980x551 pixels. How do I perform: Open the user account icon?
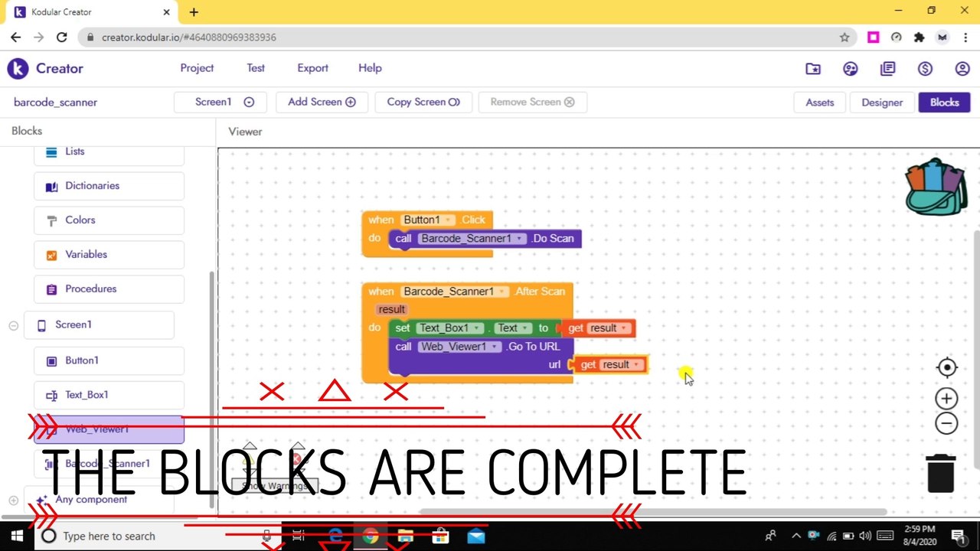pyautogui.click(x=962, y=69)
